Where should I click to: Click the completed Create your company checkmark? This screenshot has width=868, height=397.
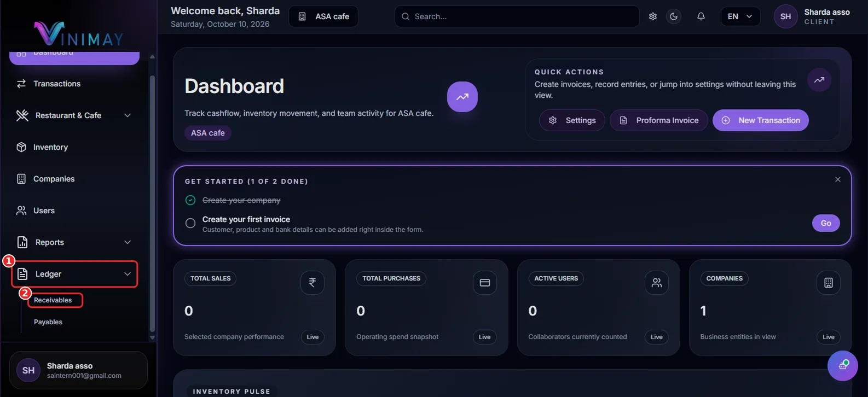(190, 200)
